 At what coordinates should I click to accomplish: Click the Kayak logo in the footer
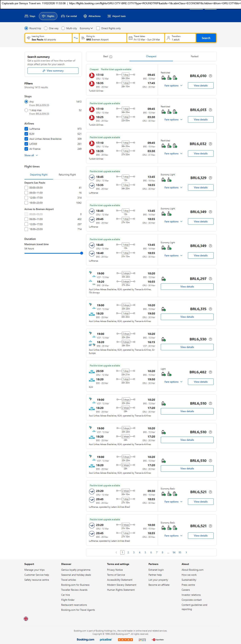coord(125,639)
